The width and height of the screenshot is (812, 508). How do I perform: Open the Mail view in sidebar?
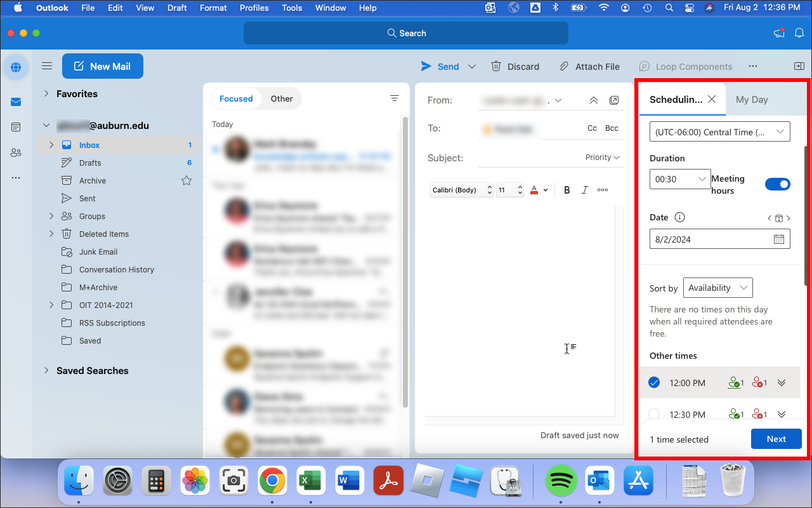16,102
